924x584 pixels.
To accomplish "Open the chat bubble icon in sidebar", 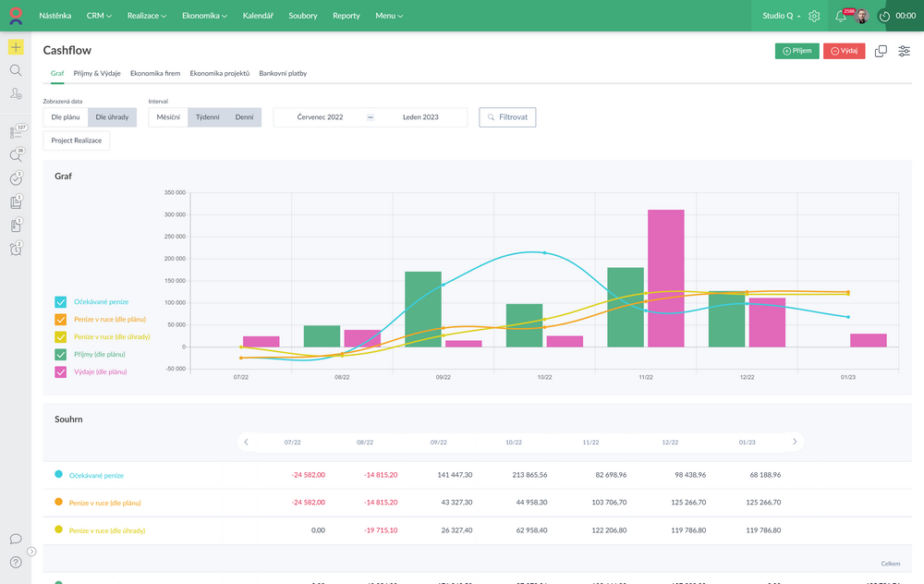I will (16, 539).
